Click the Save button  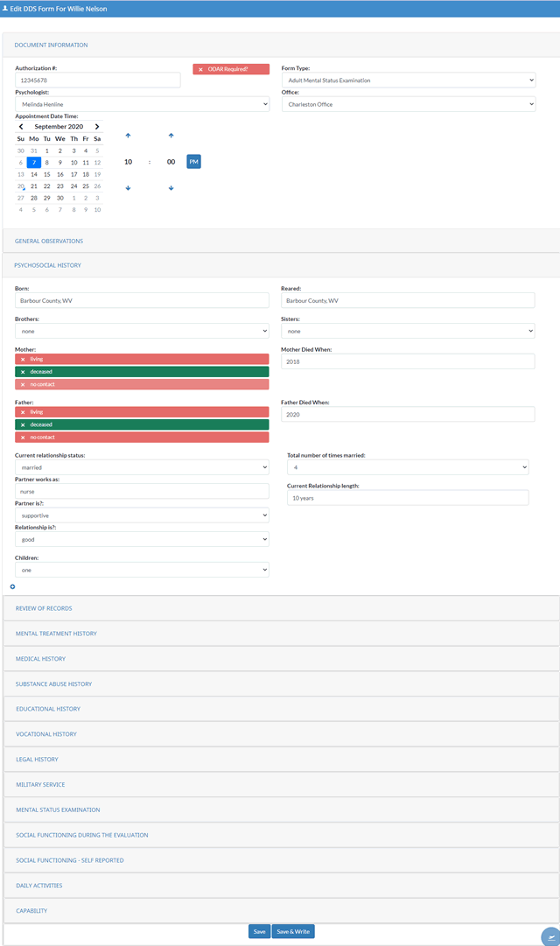[x=259, y=931]
